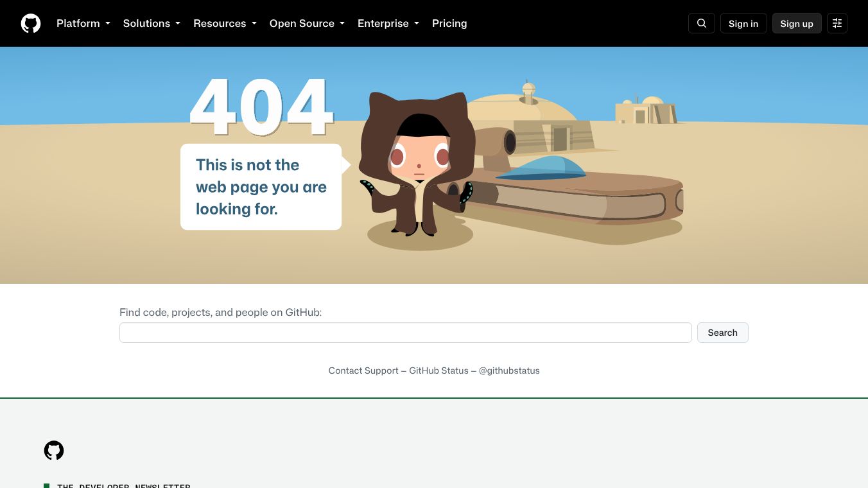The width and height of the screenshot is (868, 488).
Task: Click the Sign in button
Action: 743,23
